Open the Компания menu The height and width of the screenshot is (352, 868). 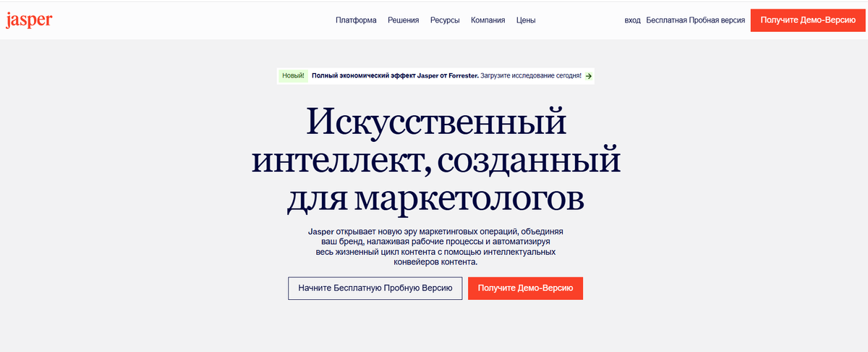488,20
